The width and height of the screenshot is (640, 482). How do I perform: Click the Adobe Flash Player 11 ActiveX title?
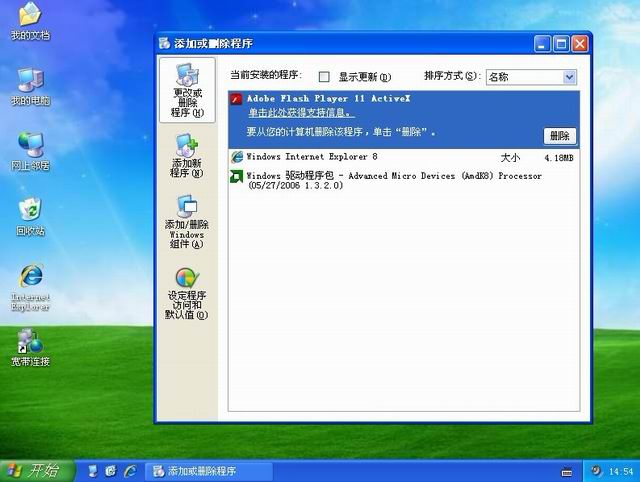(x=329, y=98)
